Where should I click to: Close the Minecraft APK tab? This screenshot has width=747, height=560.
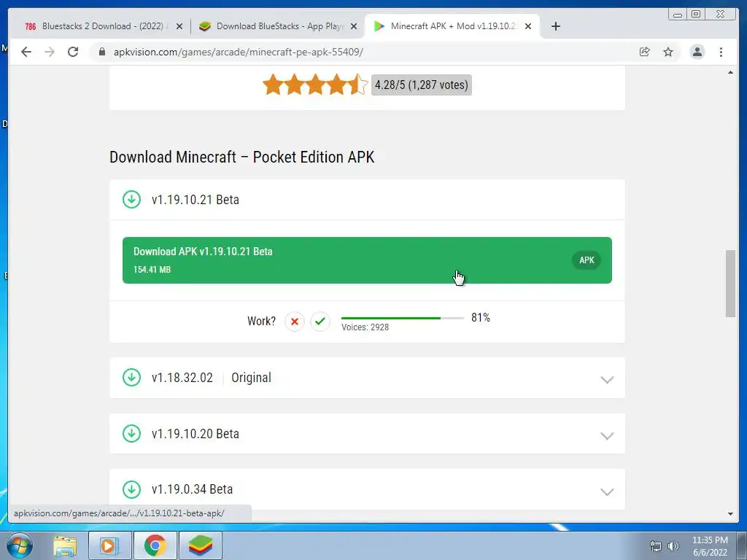tap(528, 26)
